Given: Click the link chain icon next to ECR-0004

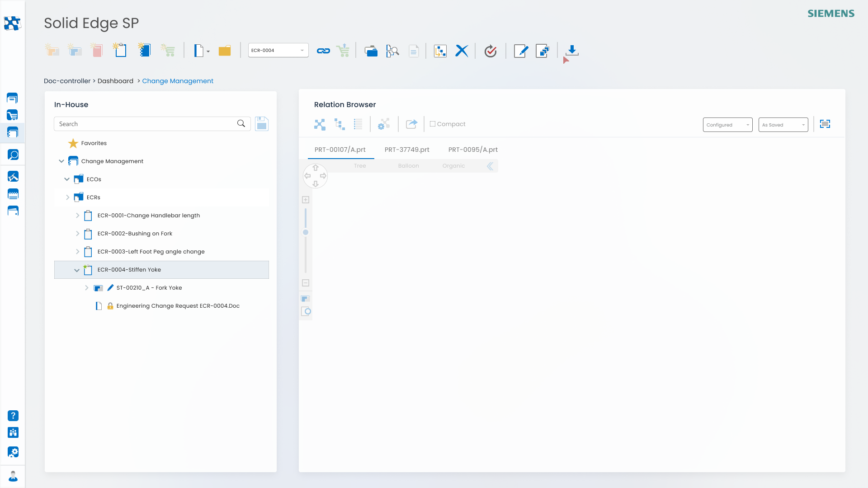Looking at the screenshot, I should [323, 51].
